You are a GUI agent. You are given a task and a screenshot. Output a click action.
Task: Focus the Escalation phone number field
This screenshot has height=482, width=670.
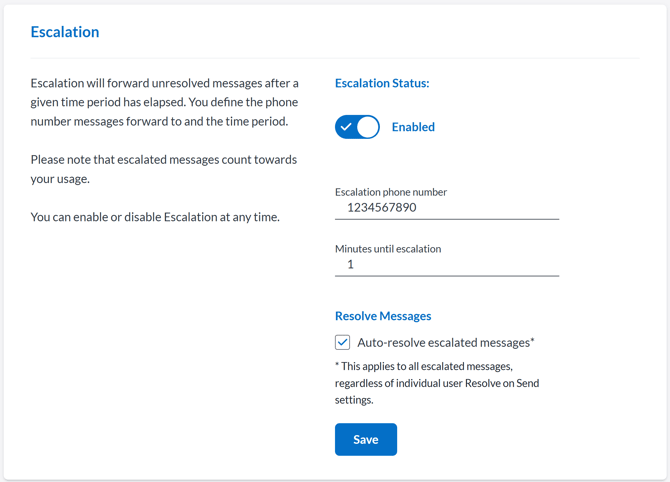(x=447, y=208)
